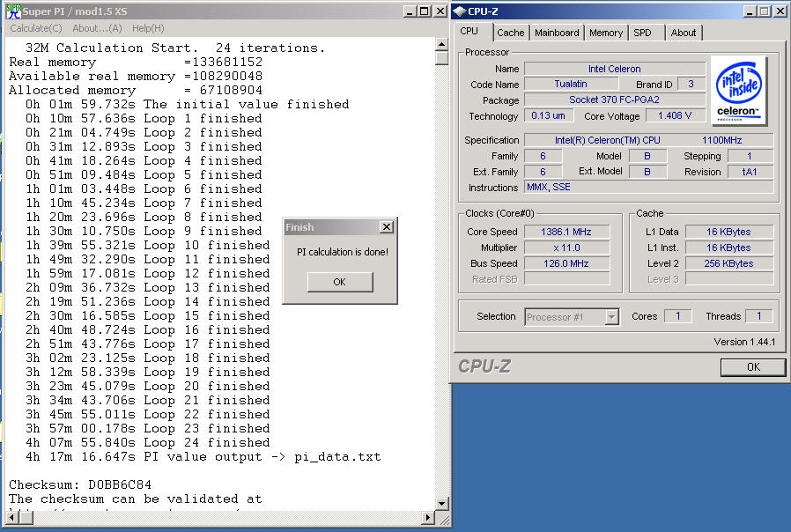Click the Specification field Intel(R) Celeron(TM) CPU
The width and height of the screenshot is (791, 532).
pos(648,140)
